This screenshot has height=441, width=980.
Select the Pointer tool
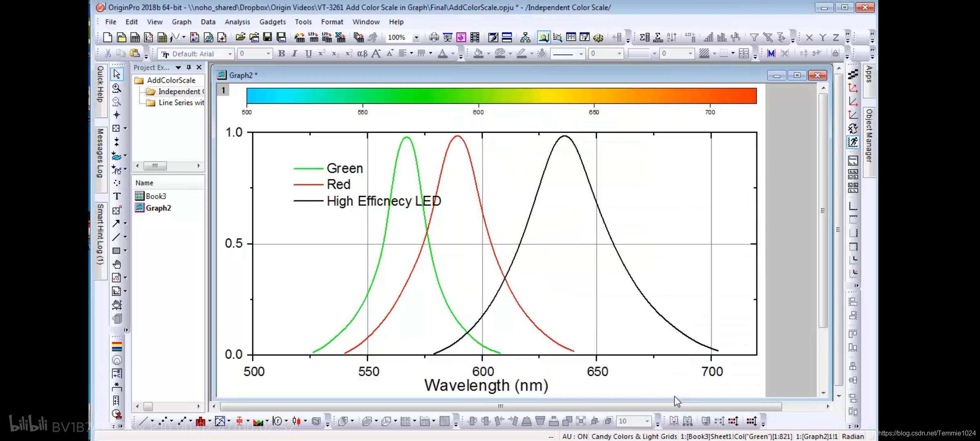pos(117,74)
